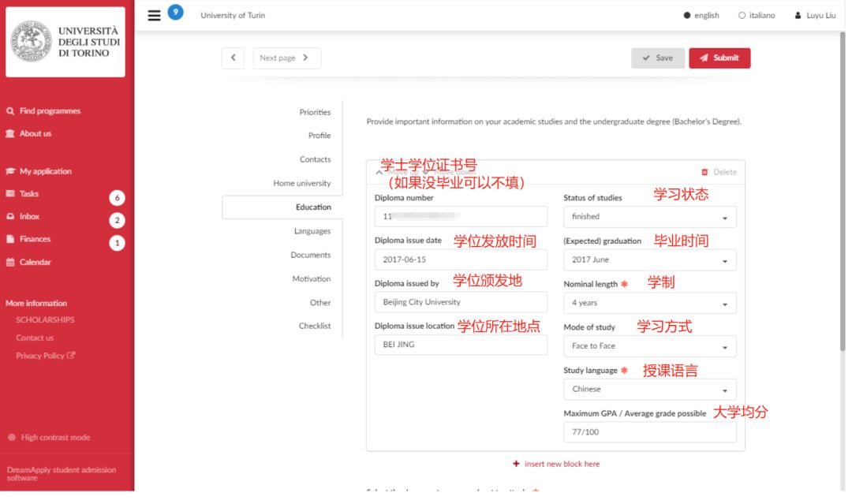Open the Expected graduation dropdown showing 2017 June
This screenshot has width=852, height=504.
pos(650,260)
